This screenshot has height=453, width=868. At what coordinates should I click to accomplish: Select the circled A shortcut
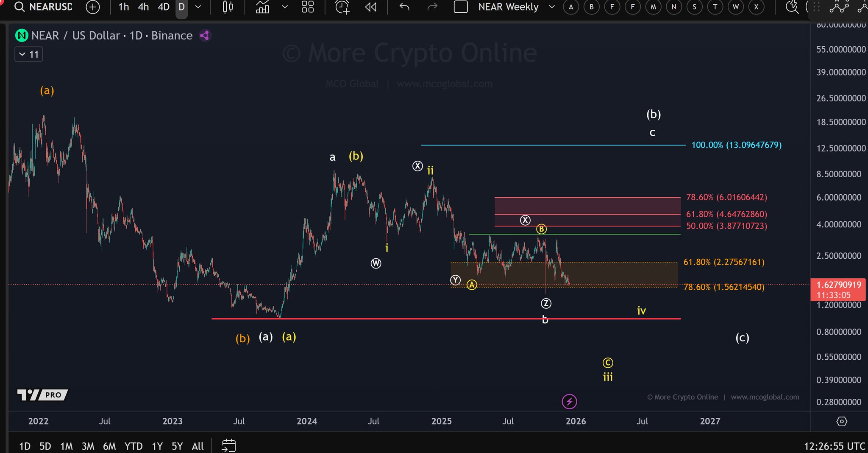[571, 7]
